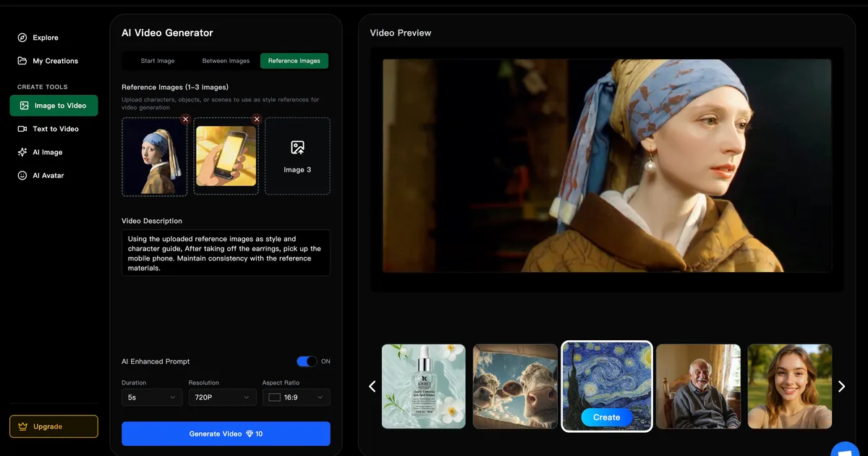
Task: Select the Image to Video tool
Action: point(54,105)
